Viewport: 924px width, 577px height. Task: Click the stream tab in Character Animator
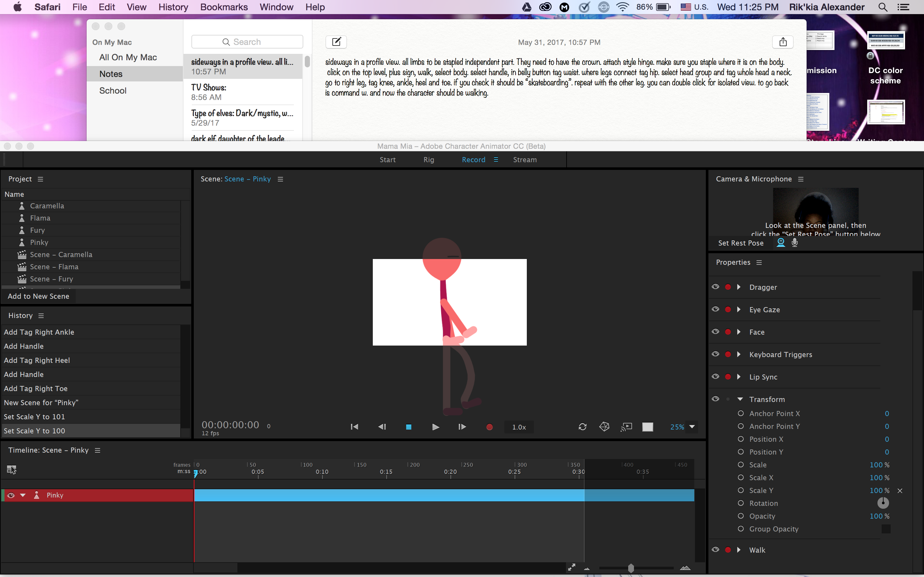coord(526,160)
